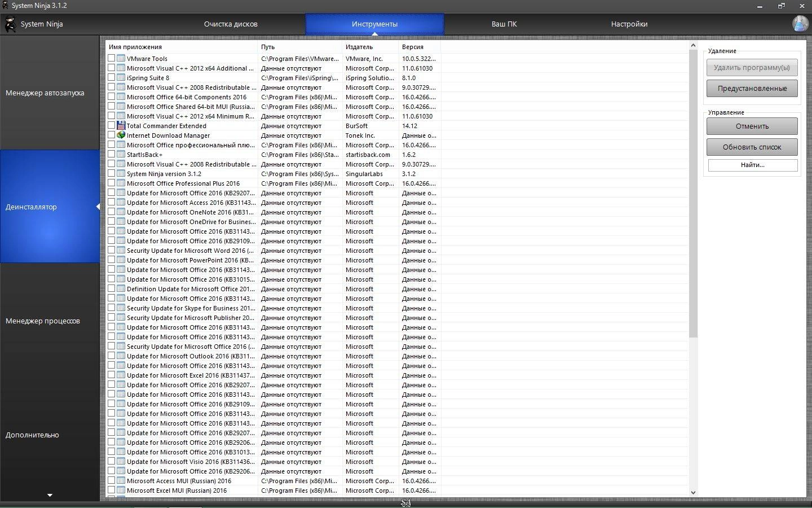This screenshot has height=508, width=812.
Task: Open the Ваш ПК tab
Action: click(504, 24)
